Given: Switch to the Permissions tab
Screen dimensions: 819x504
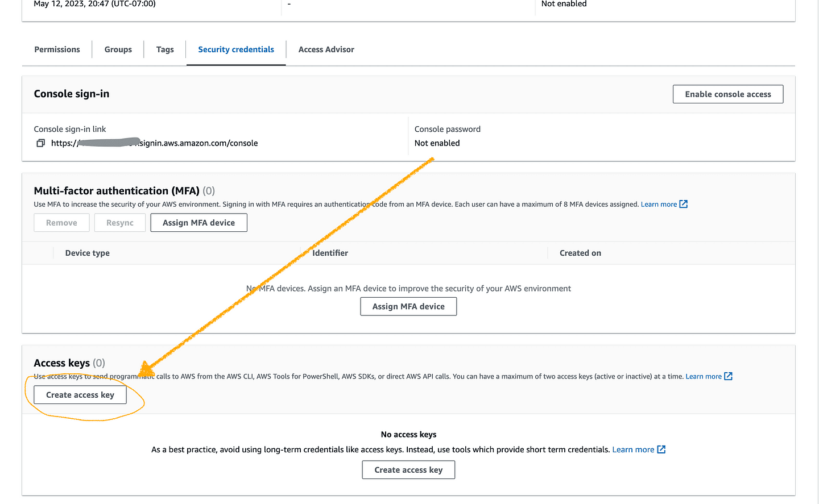Looking at the screenshot, I should 57,49.
